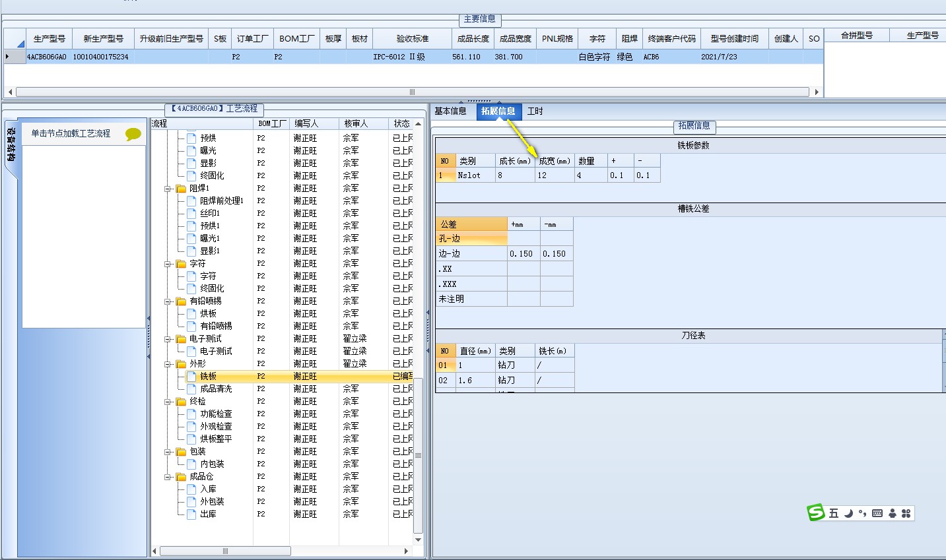
Task: Select the 曝光1 process node
Action: (210, 239)
